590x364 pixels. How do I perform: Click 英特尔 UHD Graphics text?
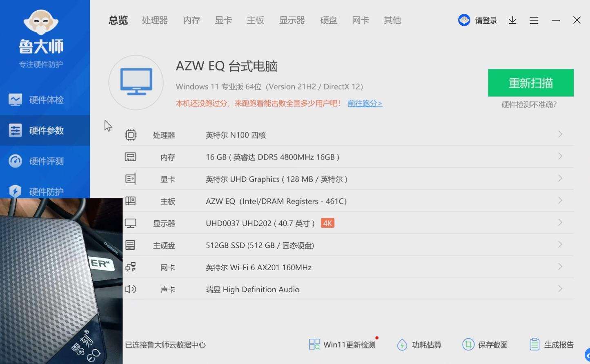click(x=276, y=179)
